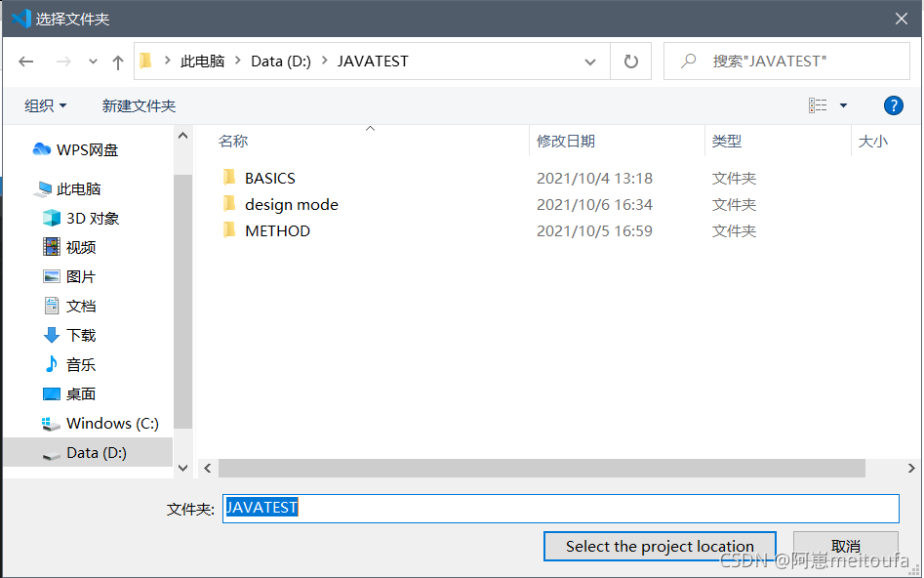
Task: Open help with the blue question icon
Action: pyautogui.click(x=894, y=105)
